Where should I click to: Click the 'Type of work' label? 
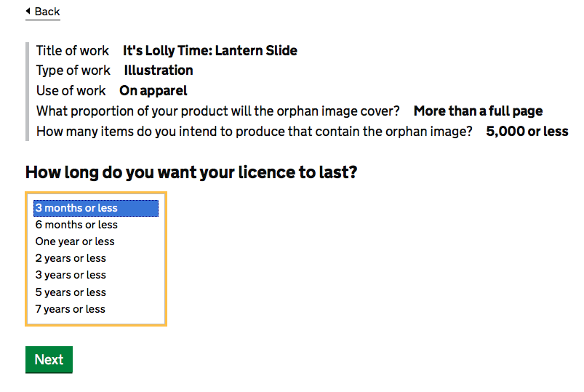[x=73, y=71]
